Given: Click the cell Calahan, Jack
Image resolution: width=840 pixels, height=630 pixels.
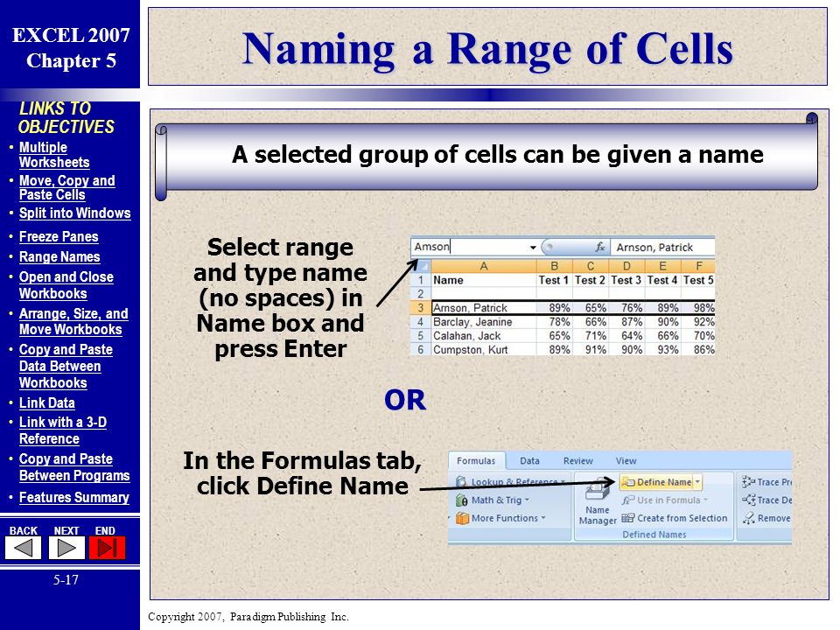Looking at the screenshot, I should 484,336.
